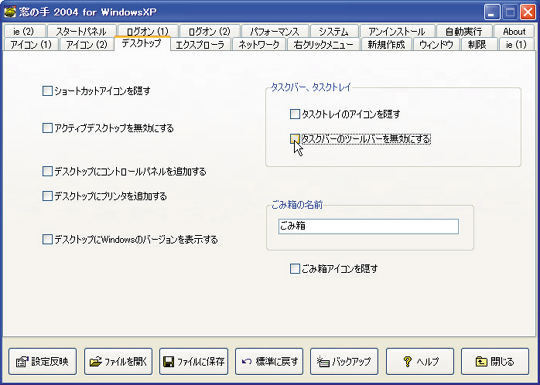540x385 pixels.
Task: Click the active デスクトップ tab
Action: [x=142, y=43]
